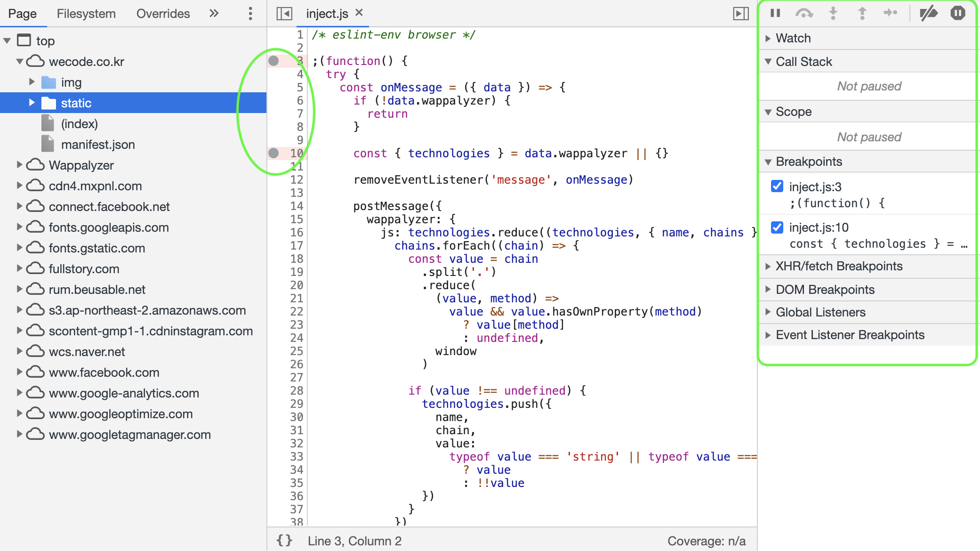
Task: Hide the navigator sidebar icon
Action: pos(284,14)
